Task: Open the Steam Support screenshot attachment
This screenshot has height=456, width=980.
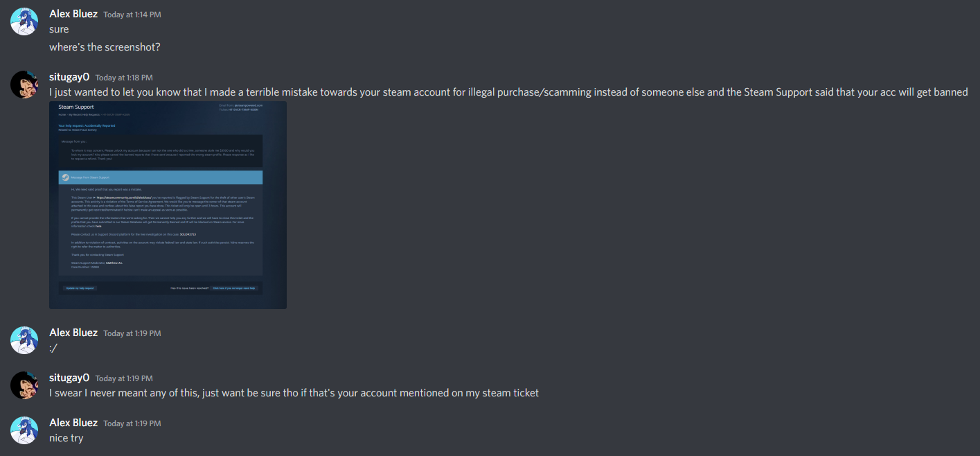Action: coord(168,205)
